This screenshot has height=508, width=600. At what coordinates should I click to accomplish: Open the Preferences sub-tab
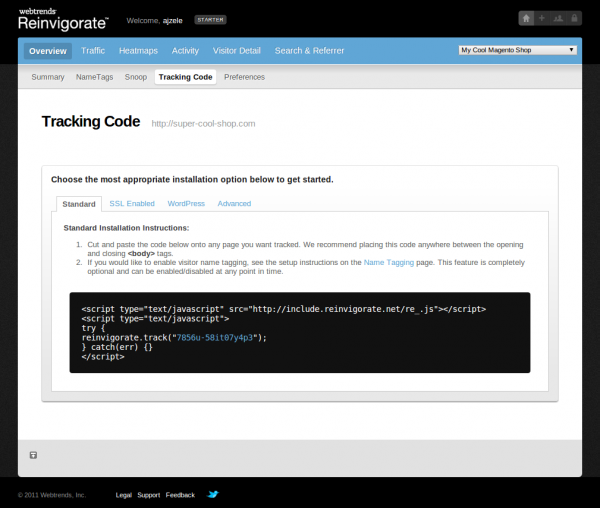[245, 77]
